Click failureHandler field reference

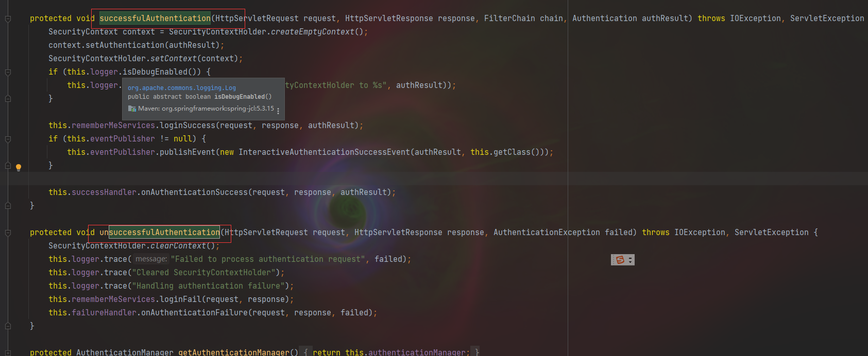click(x=104, y=313)
